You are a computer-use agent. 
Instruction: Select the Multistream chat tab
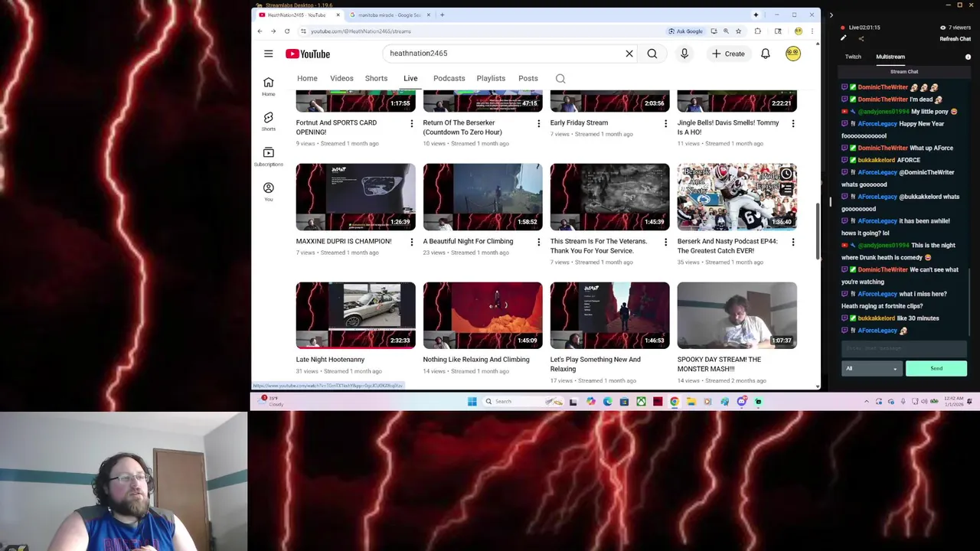(890, 57)
